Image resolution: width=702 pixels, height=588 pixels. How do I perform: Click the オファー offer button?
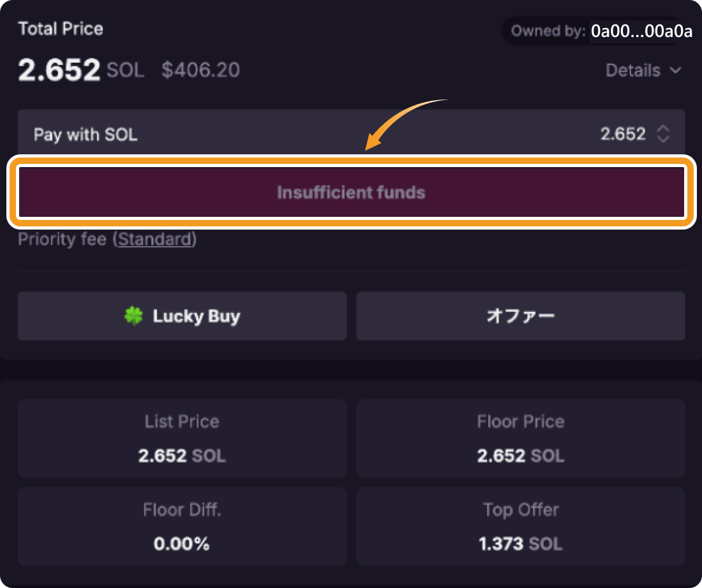pos(520,316)
